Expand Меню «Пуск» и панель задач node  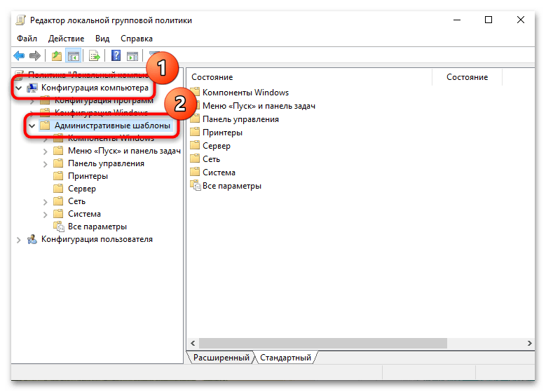[46, 151]
